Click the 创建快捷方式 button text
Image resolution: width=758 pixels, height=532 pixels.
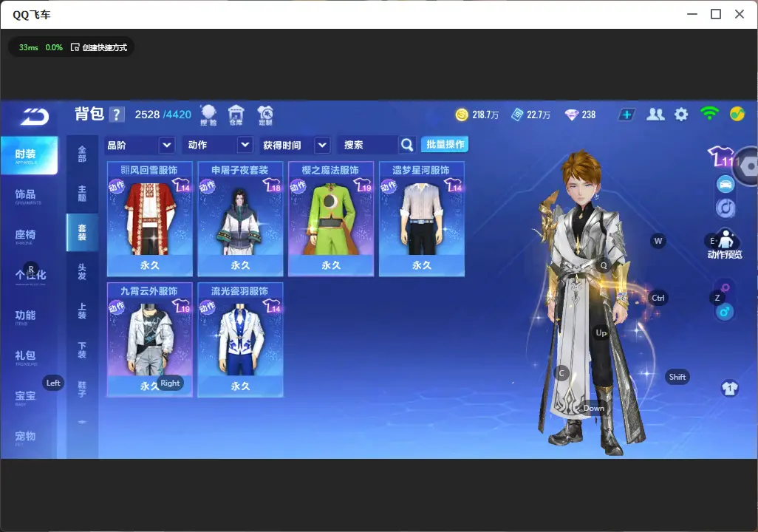pos(104,47)
